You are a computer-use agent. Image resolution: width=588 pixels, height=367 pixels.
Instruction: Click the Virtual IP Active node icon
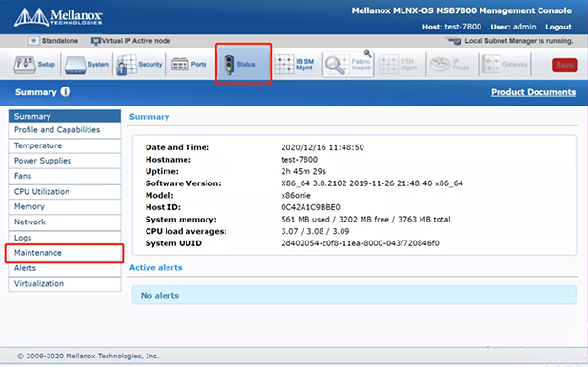[x=96, y=41]
